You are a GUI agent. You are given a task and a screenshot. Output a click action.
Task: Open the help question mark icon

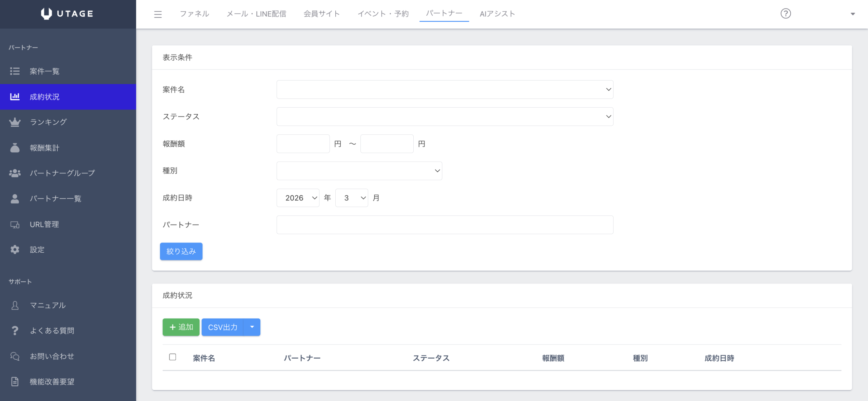[785, 14]
